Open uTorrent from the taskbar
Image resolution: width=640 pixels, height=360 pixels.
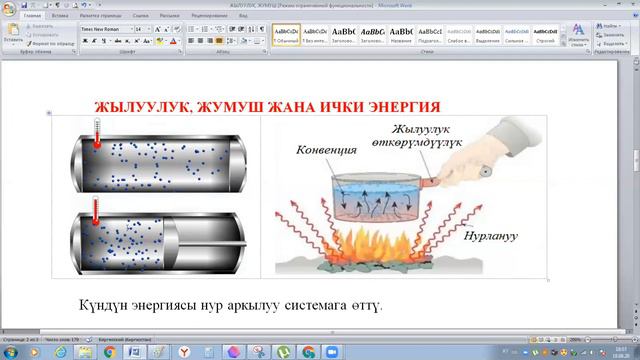pos(283,351)
